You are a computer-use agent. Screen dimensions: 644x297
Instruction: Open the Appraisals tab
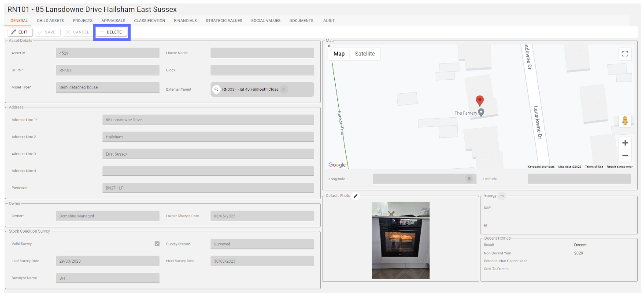[113, 21]
